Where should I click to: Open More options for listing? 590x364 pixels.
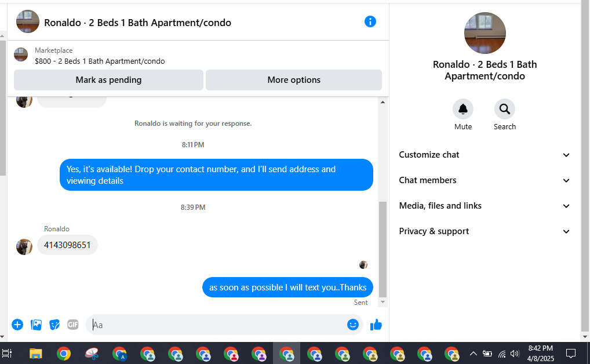tap(294, 80)
